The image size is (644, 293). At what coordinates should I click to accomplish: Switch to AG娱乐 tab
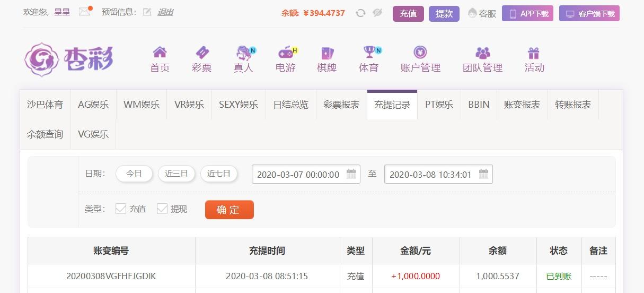(93, 105)
